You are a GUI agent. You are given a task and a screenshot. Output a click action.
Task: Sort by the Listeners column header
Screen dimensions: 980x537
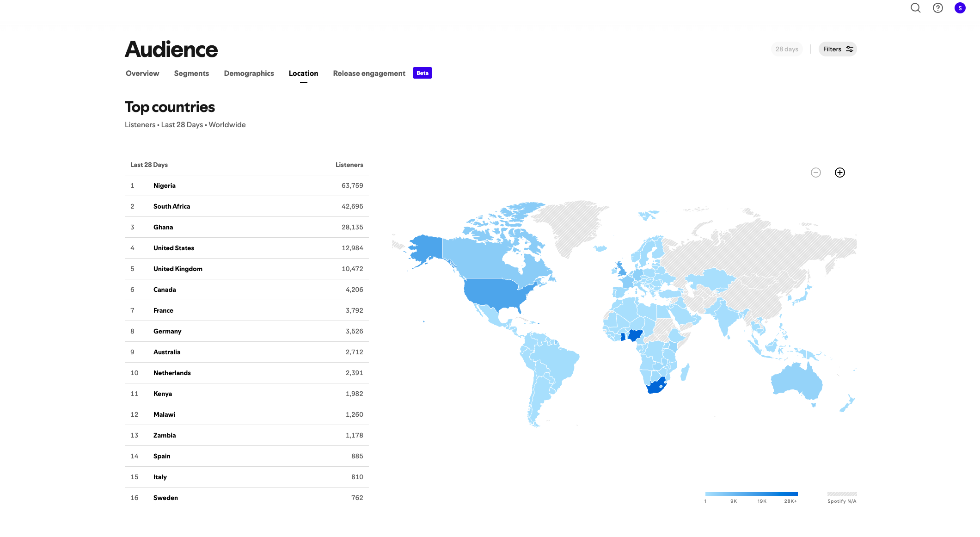coord(349,165)
